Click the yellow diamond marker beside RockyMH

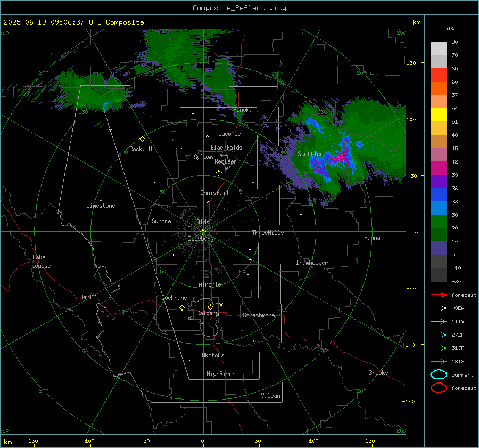click(x=142, y=139)
